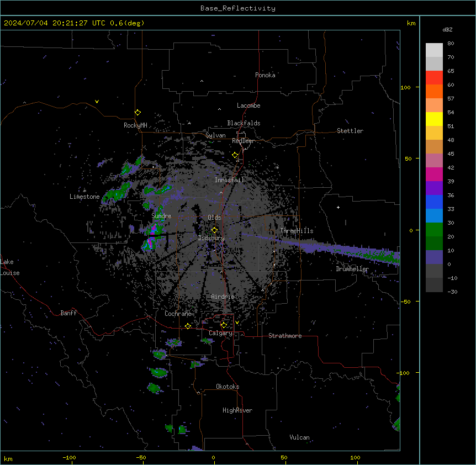The height and width of the screenshot is (465, 476).
Task: Click the Okotoks label
Action: point(228,387)
